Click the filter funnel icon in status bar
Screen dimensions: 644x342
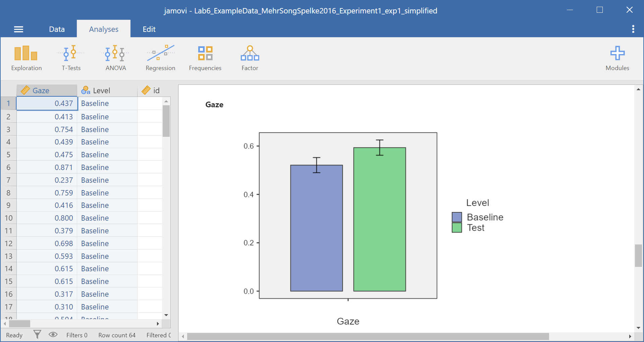coord(37,335)
